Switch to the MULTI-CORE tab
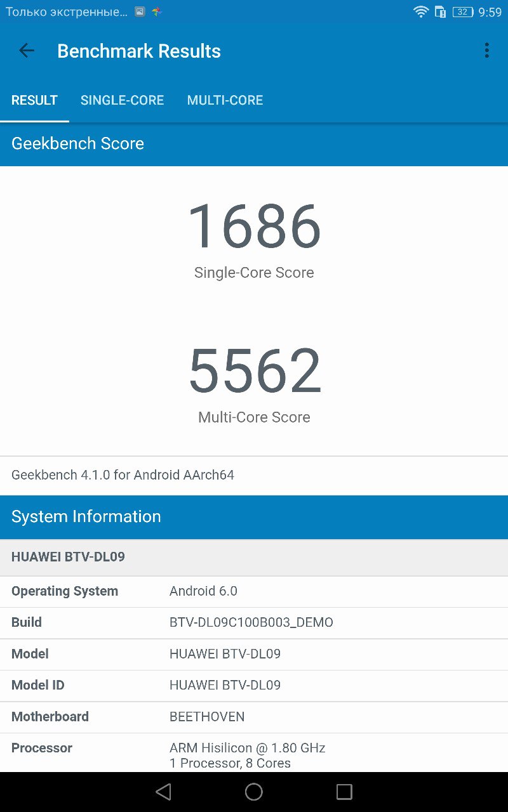 pyautogui.click(x=225, y=100)
